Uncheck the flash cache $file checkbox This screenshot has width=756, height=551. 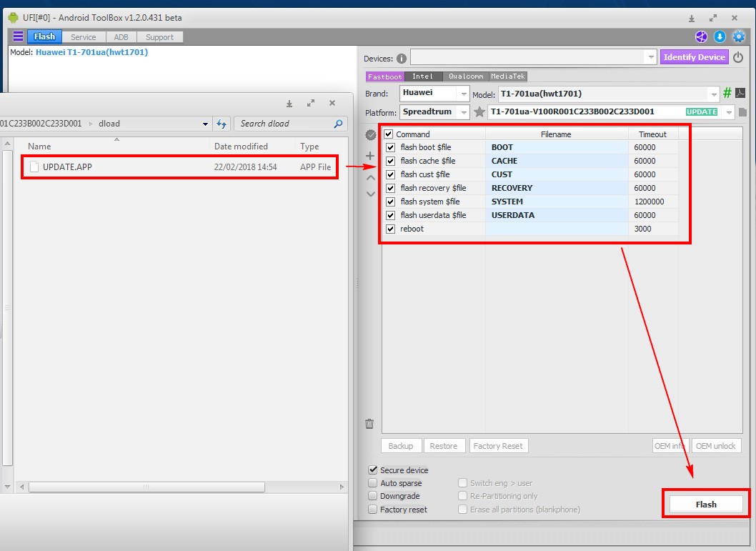point(391,161)
